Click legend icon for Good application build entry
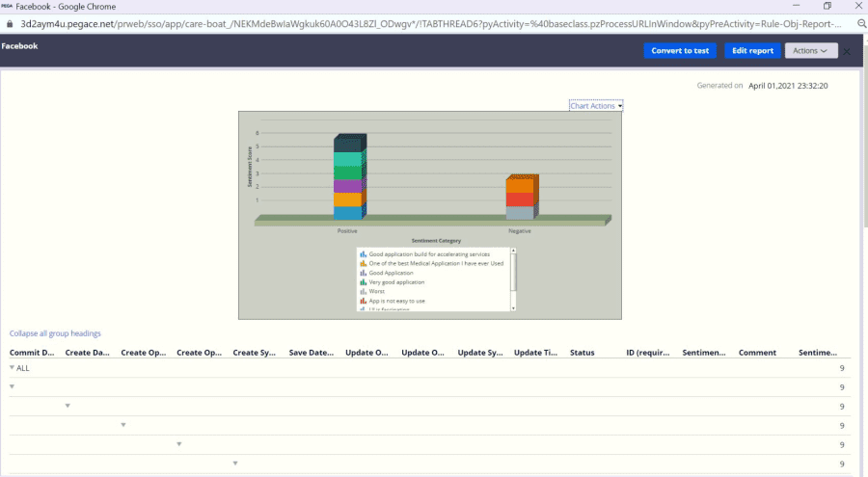The width and height of the screenshot is (868, 477). (x=364, y=254)
